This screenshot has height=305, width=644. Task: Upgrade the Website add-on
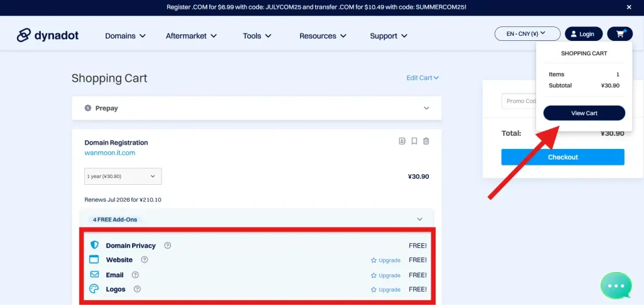(x=386, y=260)
